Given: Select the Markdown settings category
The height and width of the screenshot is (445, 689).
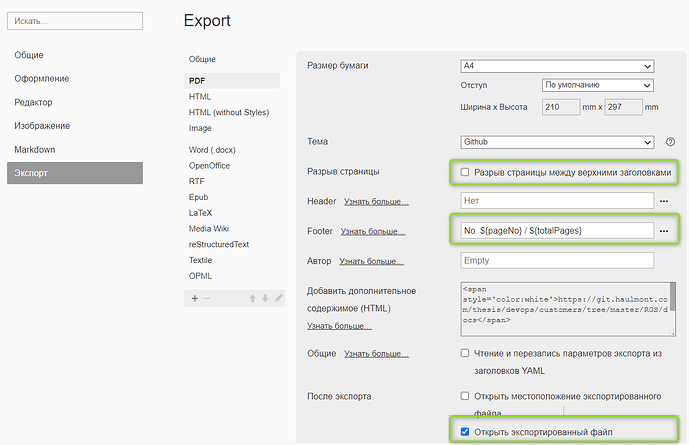Looking at the screenshot, I should click(36, 149).
